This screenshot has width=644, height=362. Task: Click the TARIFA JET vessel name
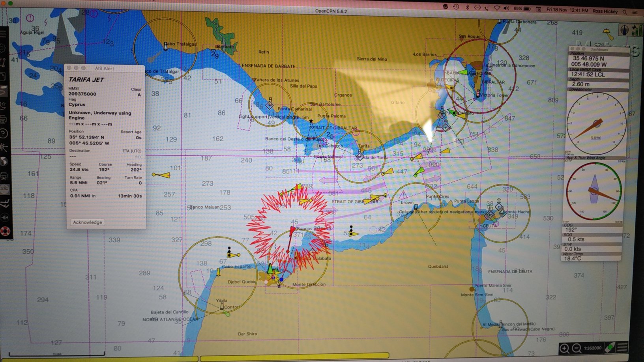pos(86,80)
